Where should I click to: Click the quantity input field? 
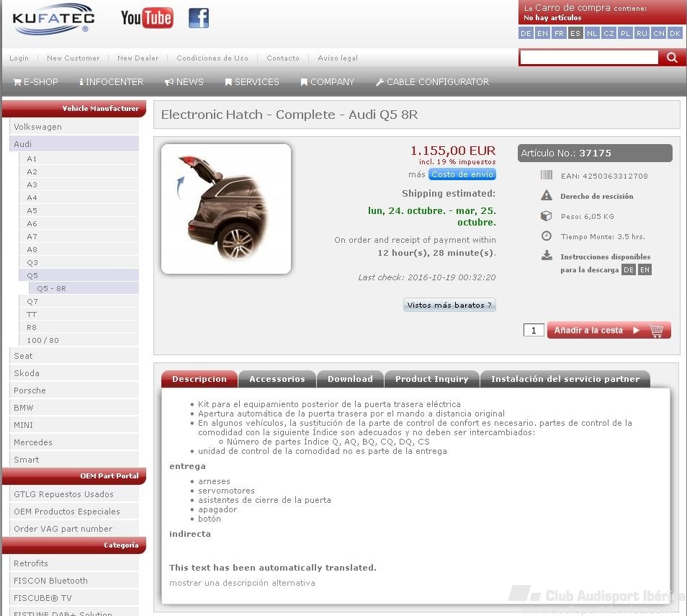point(534,330)
